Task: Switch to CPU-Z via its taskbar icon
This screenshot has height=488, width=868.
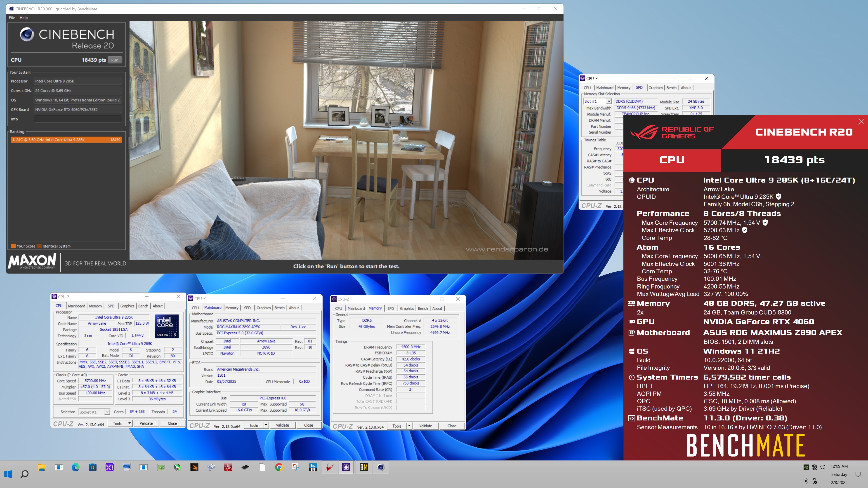Action: [x=346, y=467]
